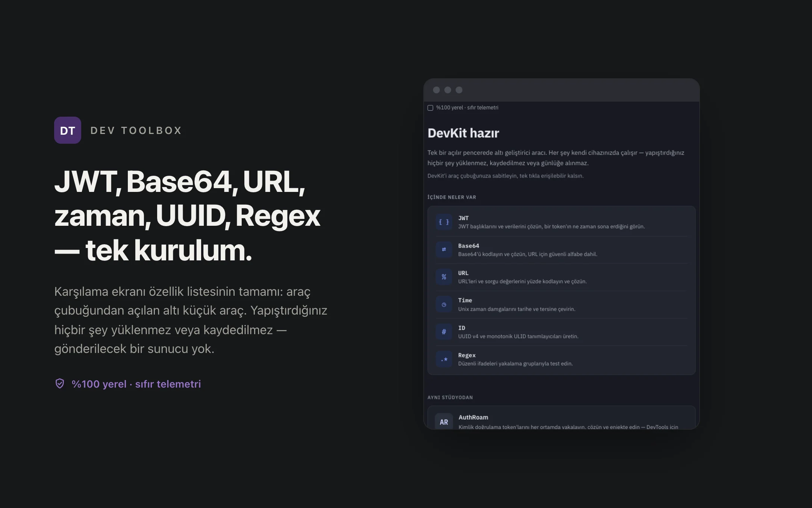This screenshot has height=508, width=812.
Task: Select the ID tool title
Action: pyautogui.click(x=462, y=328)
